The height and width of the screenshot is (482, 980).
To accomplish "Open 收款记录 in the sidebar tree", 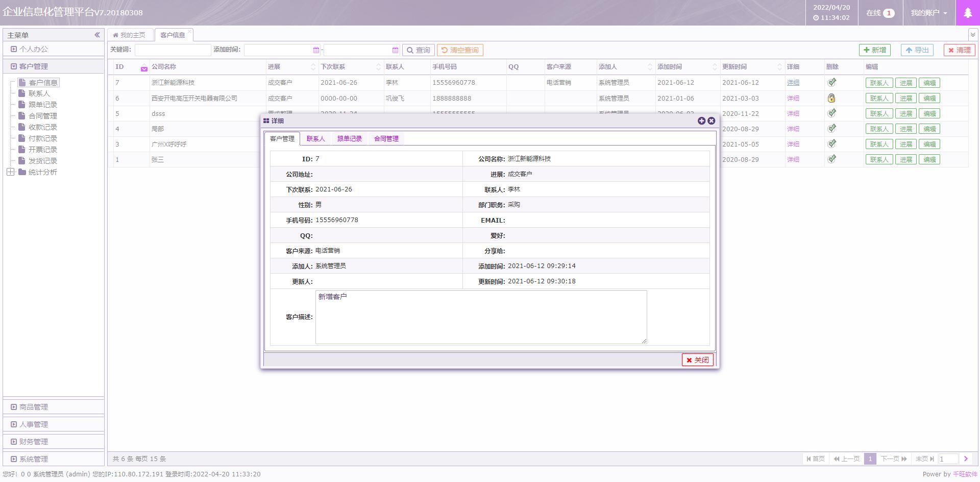I will [43, 127].
